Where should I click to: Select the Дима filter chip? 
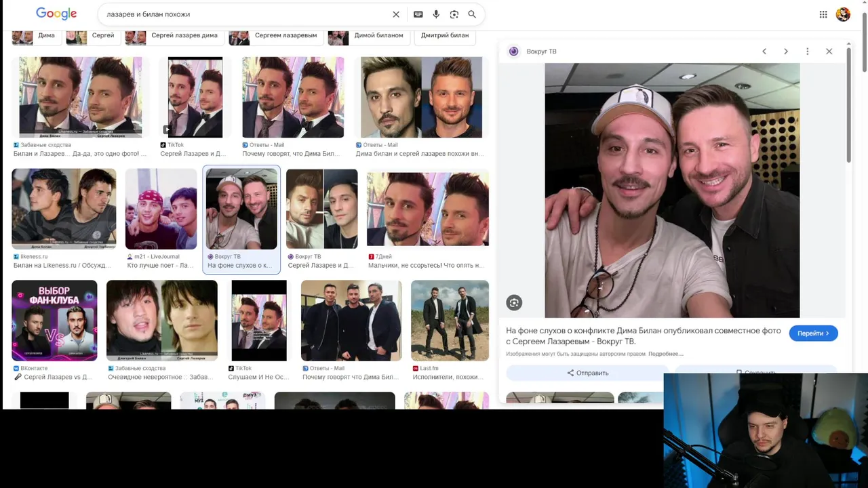tap(37, 35)
